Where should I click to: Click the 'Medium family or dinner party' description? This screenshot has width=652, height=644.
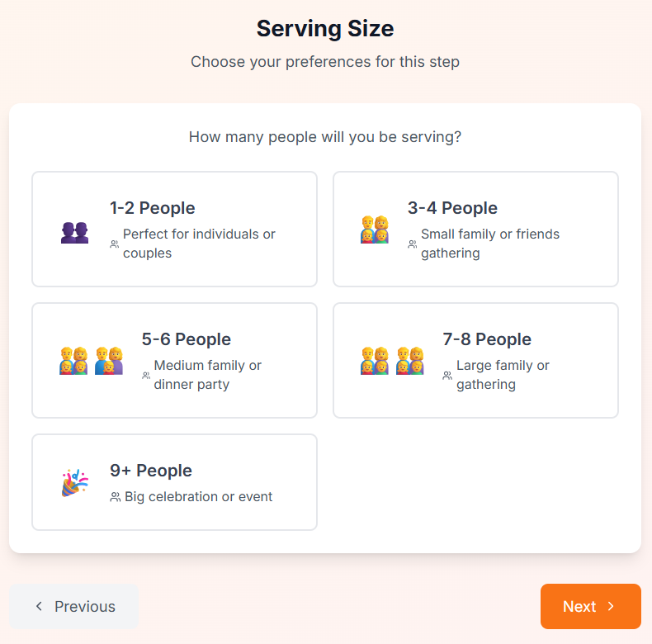click(x=207, y=375)
